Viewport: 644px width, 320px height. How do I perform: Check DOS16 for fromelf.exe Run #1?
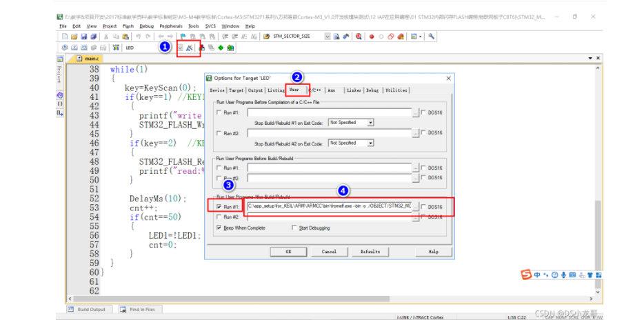[423, 207]
